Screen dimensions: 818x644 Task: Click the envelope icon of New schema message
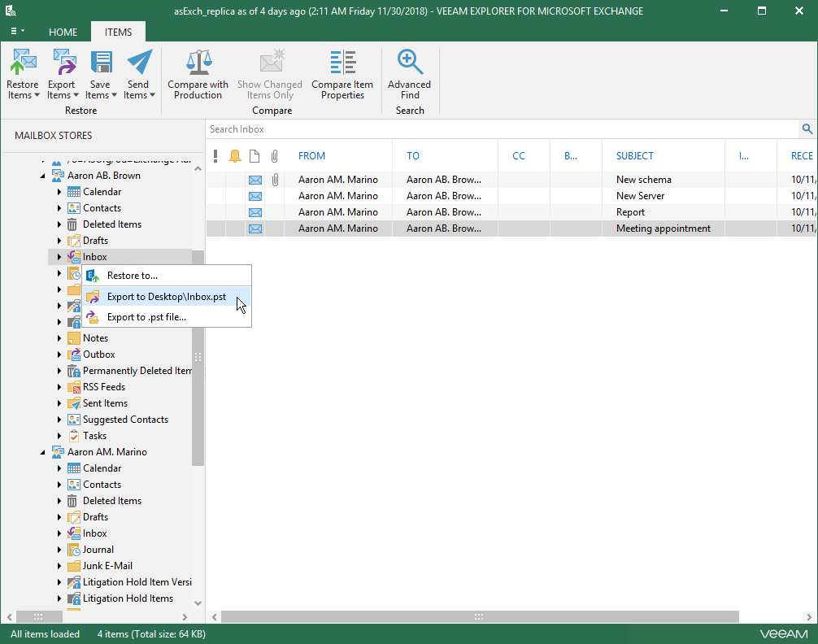pyautogui.click(x=255, y=180)
